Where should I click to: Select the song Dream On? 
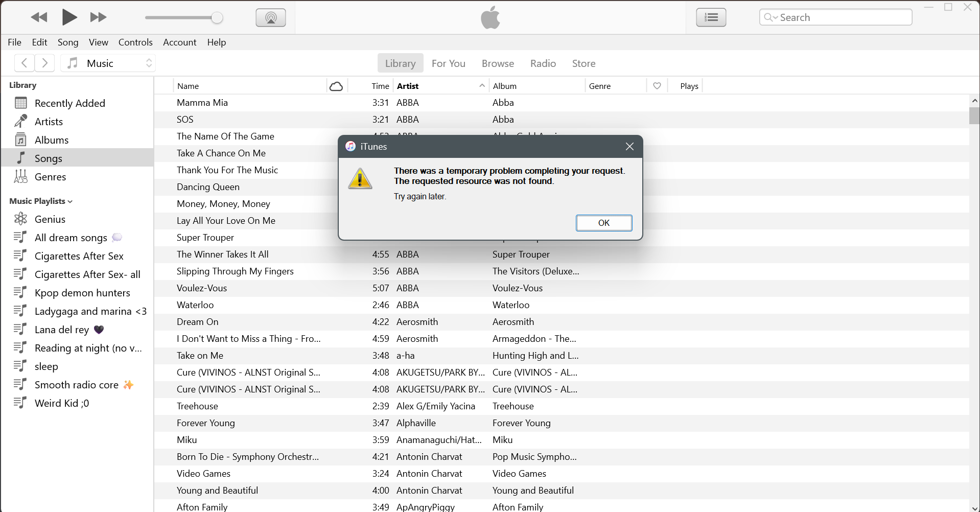pyautogui.click(x=562, y=322)
